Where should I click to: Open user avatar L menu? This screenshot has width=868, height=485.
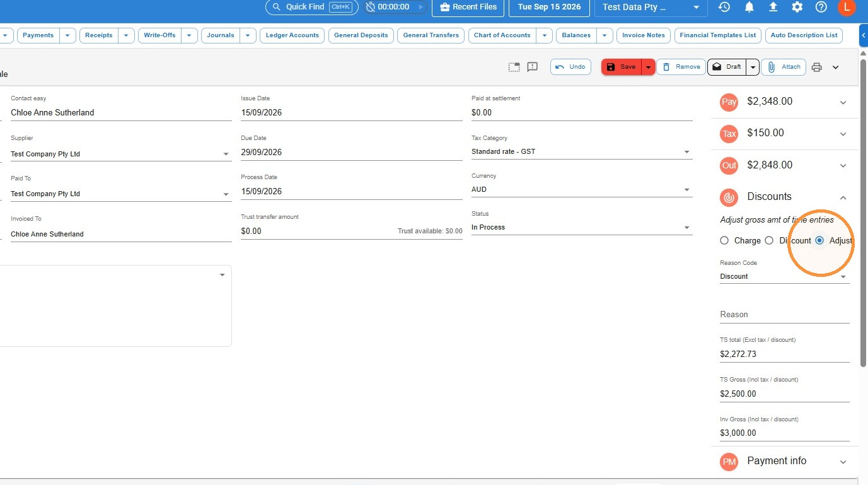pyautogui.click(x=846, y=7)
